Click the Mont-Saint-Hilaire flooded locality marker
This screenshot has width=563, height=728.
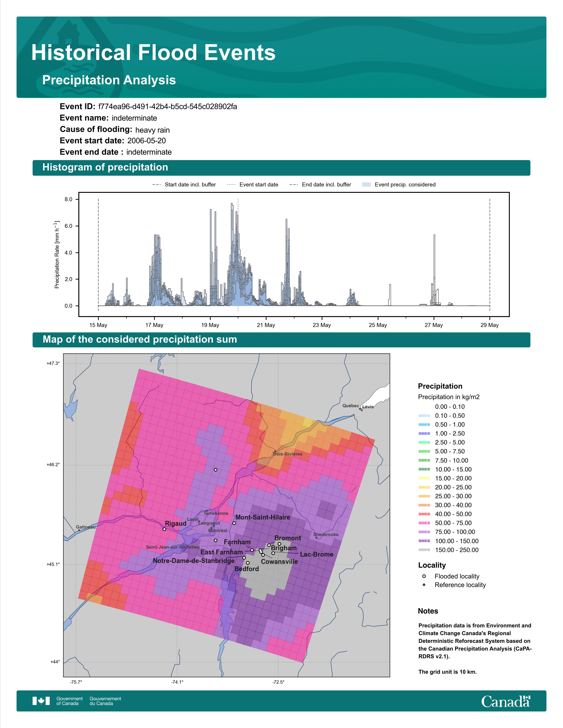(234, 523)
